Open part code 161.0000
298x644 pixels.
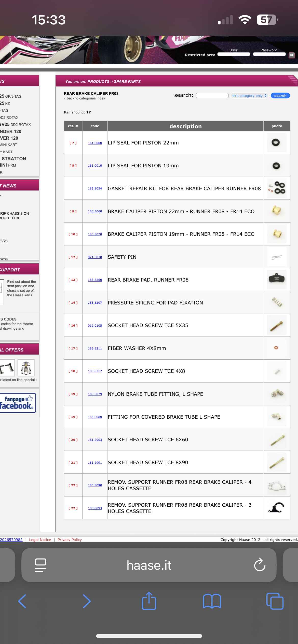click(x=95, y=143)
